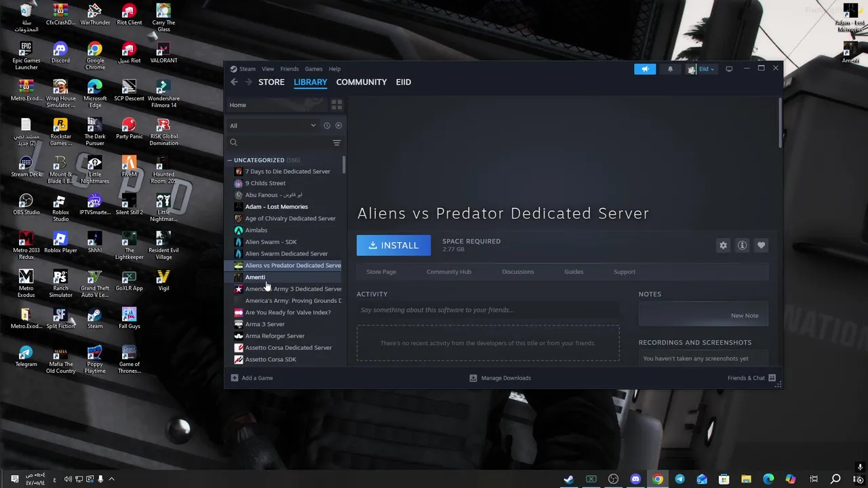Switch to Chrome in the taskbar
The image size is (868, 488).
click(x=658, y=479)
